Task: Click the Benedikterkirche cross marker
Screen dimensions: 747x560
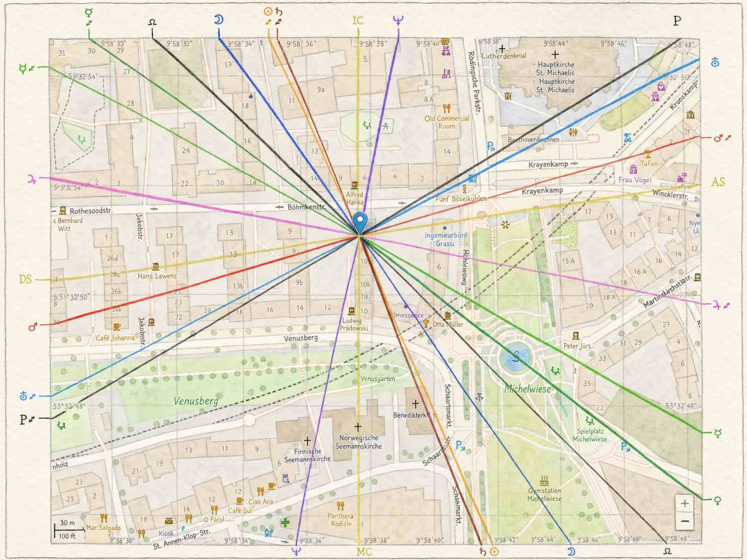Action: click(x=415, y=404)
